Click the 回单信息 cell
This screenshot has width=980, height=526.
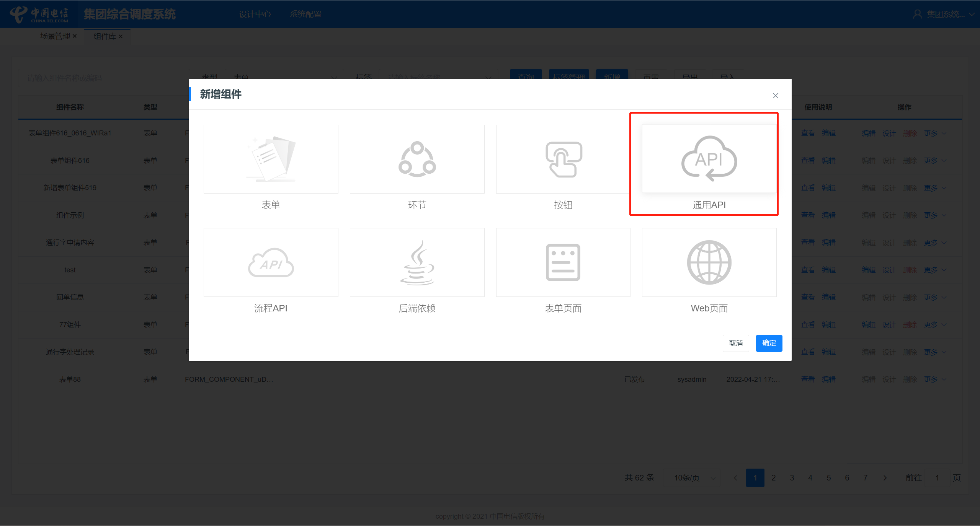click(70, 297)
